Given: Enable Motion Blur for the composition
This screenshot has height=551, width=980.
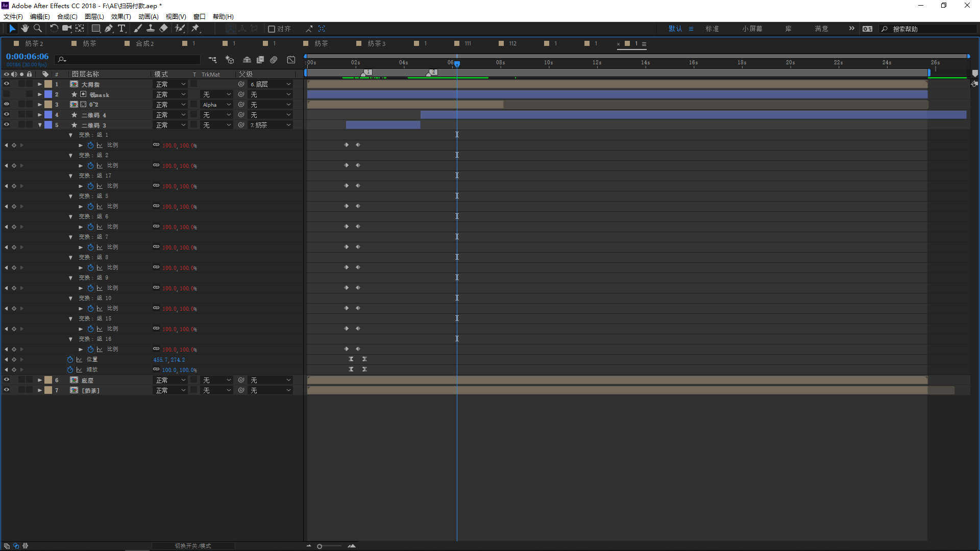Looking at the screenshot, I should click(x=274, y=60).
